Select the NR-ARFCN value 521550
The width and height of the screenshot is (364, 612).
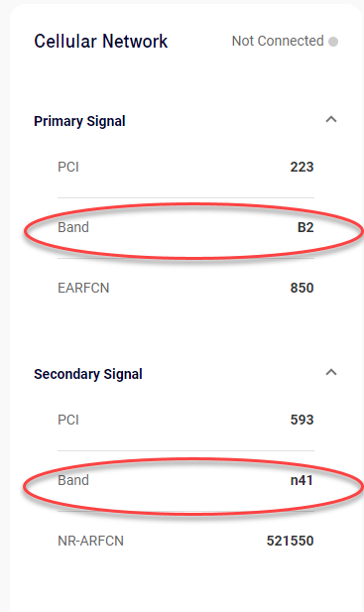coord(291,541)
